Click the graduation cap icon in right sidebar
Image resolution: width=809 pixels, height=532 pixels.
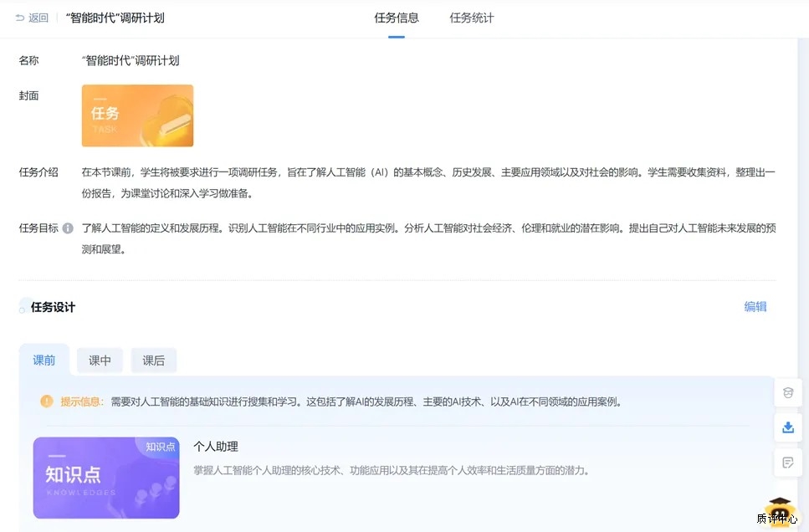point(788,392)
